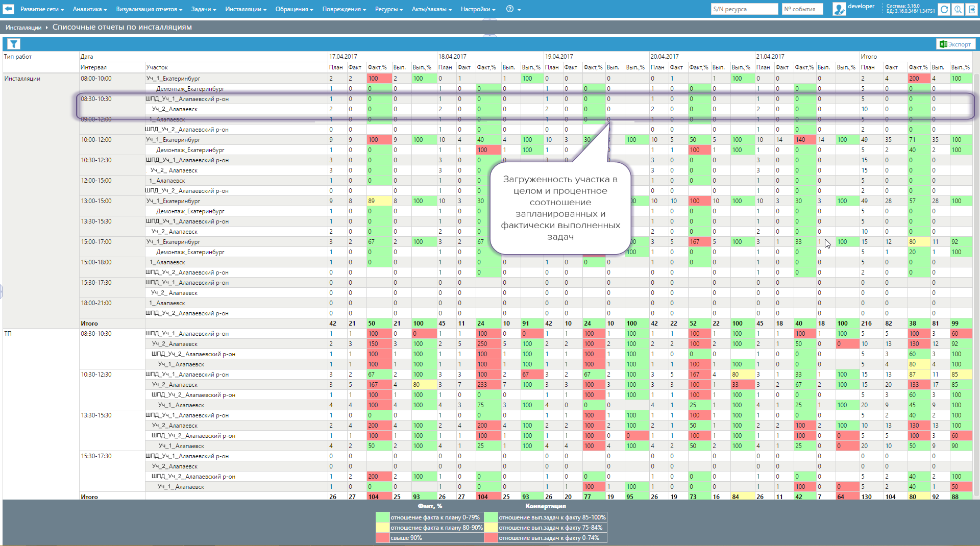Click Факт,% column header under Итого
The width and height of the screenshot is (980, 546).
[918, 67]
